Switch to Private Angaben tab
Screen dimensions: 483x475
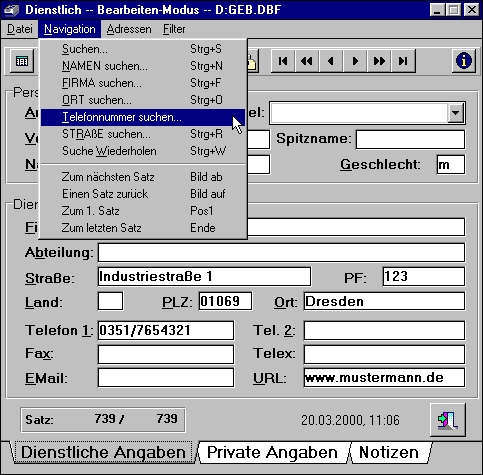point(272,453)
